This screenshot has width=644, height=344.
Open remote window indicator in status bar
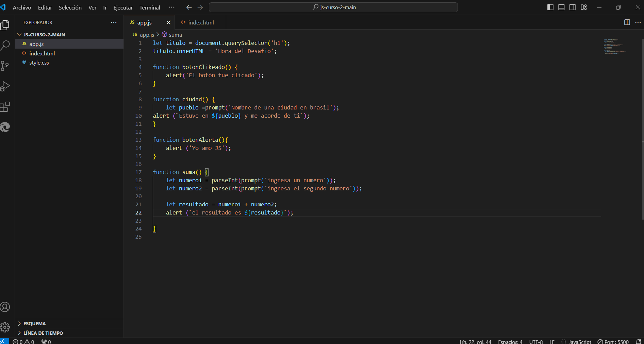3,341
